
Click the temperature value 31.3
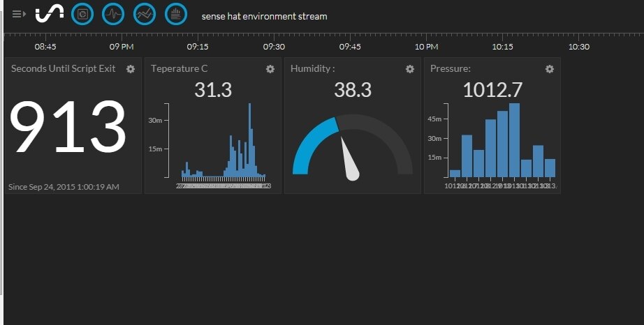tap(213, 90)
